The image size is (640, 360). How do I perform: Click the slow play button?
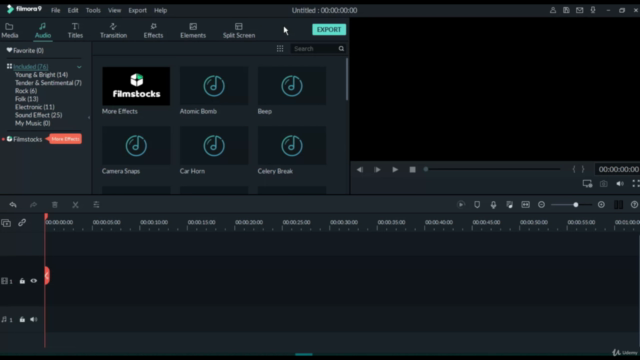tap(377, 169)
